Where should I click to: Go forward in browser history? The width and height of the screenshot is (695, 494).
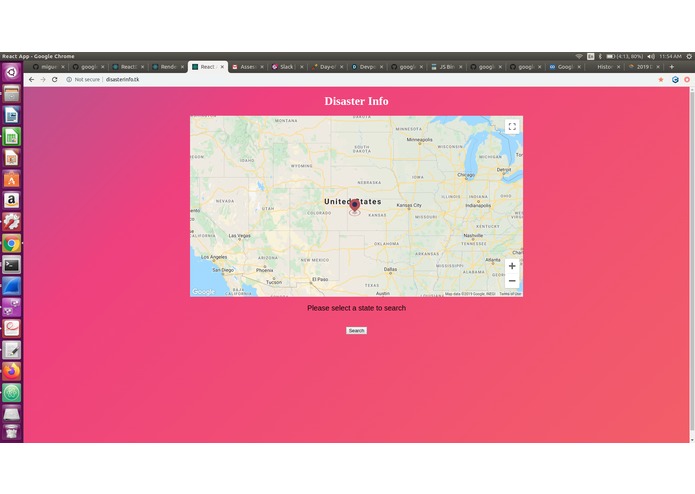point(43,80)
